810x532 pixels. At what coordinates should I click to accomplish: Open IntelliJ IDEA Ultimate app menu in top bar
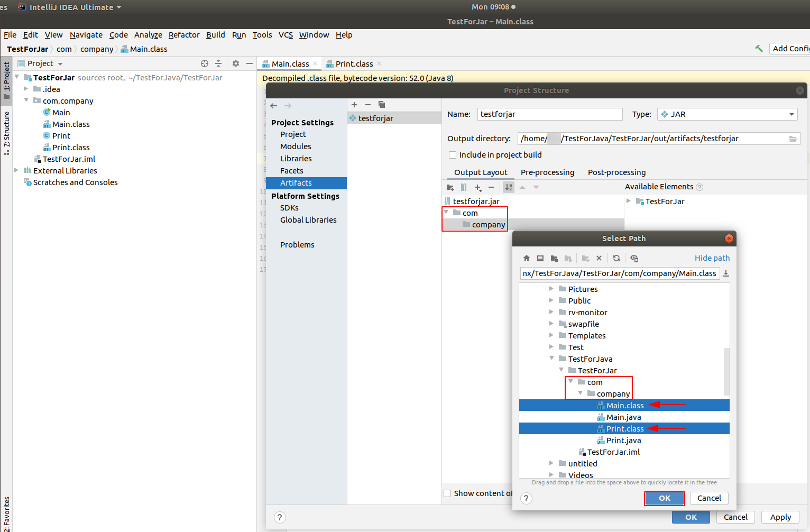click(x=70, y=7)
